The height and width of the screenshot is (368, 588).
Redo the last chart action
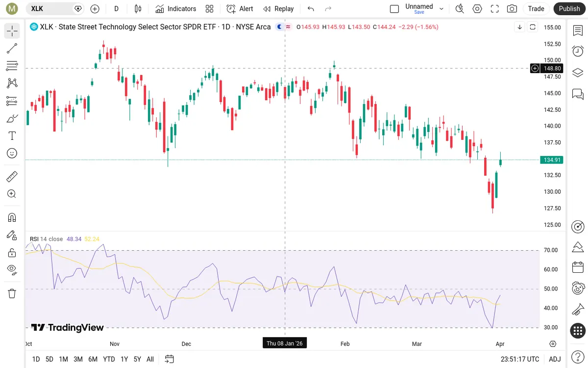pyautogui.click(x=328, y=9)
